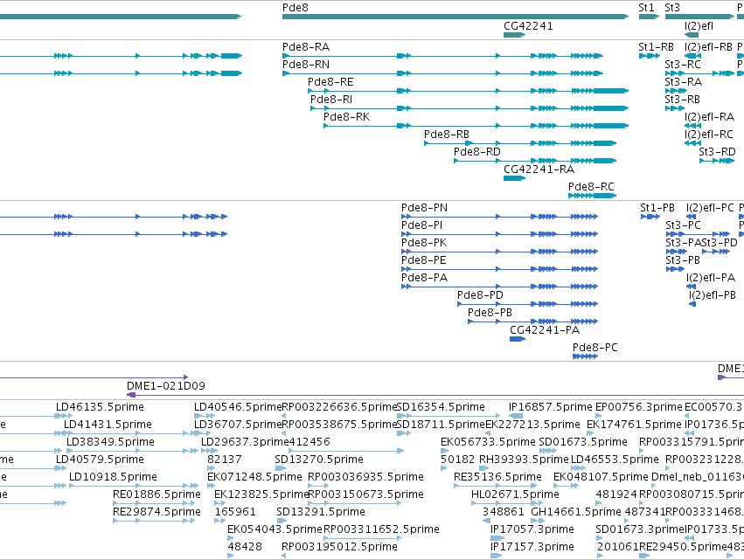Select the St3-RC transcript label
This screenshot has width=744, height=560.
683,65
